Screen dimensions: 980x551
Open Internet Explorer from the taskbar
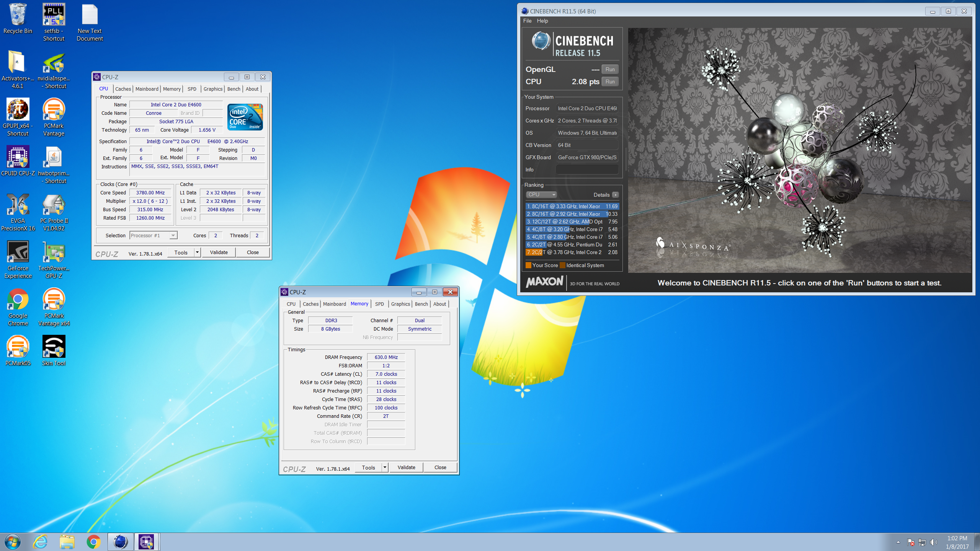point(40,542)
